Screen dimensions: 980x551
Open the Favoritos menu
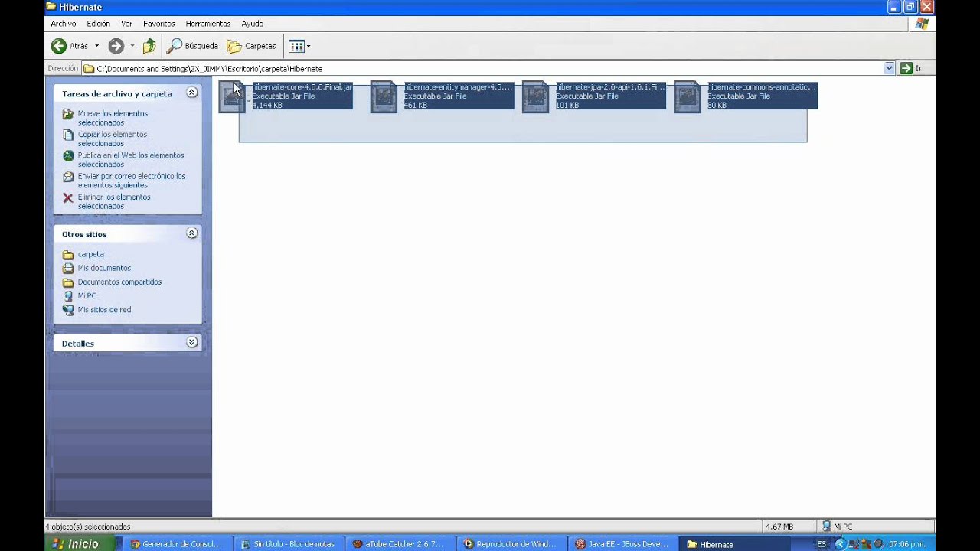click(158, 24)
